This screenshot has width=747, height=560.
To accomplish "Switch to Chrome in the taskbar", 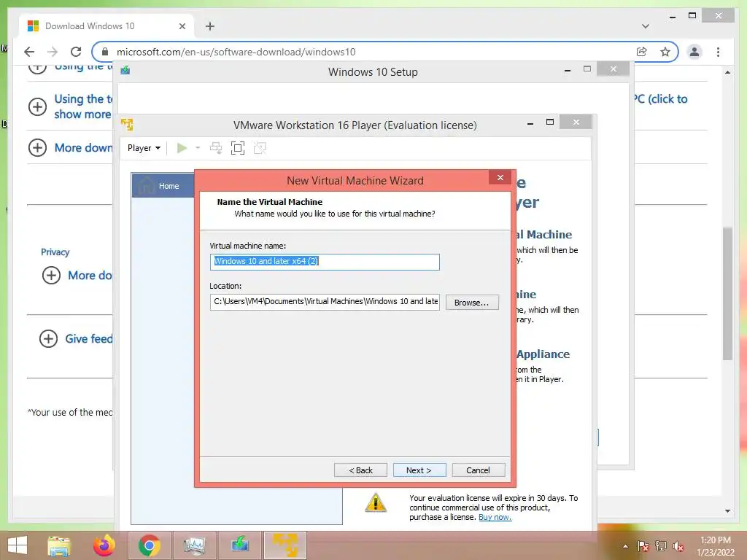I will pyautogui.click(x=149, y=545).
